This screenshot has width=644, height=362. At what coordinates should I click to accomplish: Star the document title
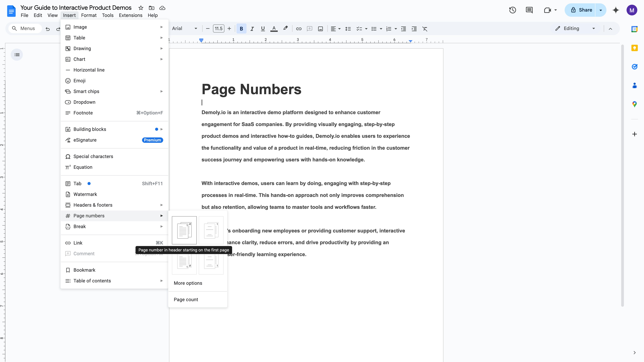(x=141, y=8)
